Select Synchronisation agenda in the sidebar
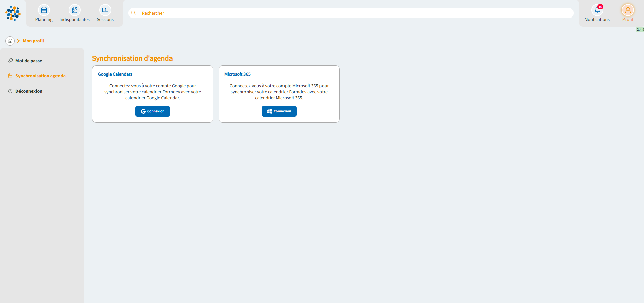 pyautogui.click(x=40, y=76)
